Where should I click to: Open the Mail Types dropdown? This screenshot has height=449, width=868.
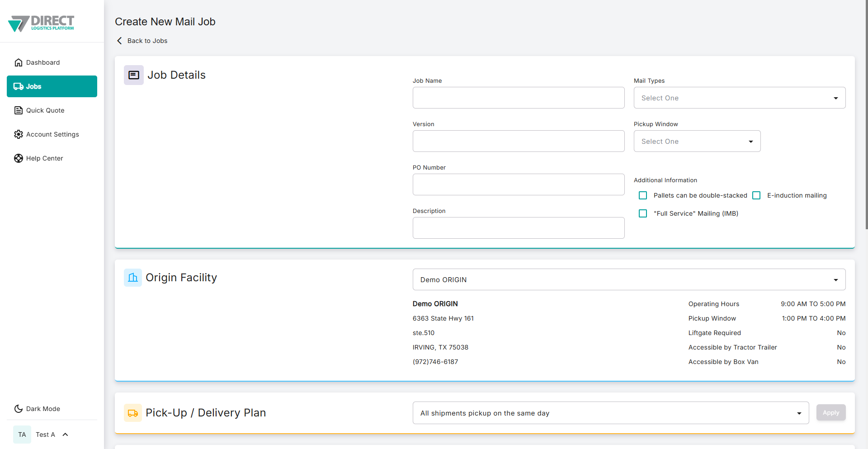740,98
